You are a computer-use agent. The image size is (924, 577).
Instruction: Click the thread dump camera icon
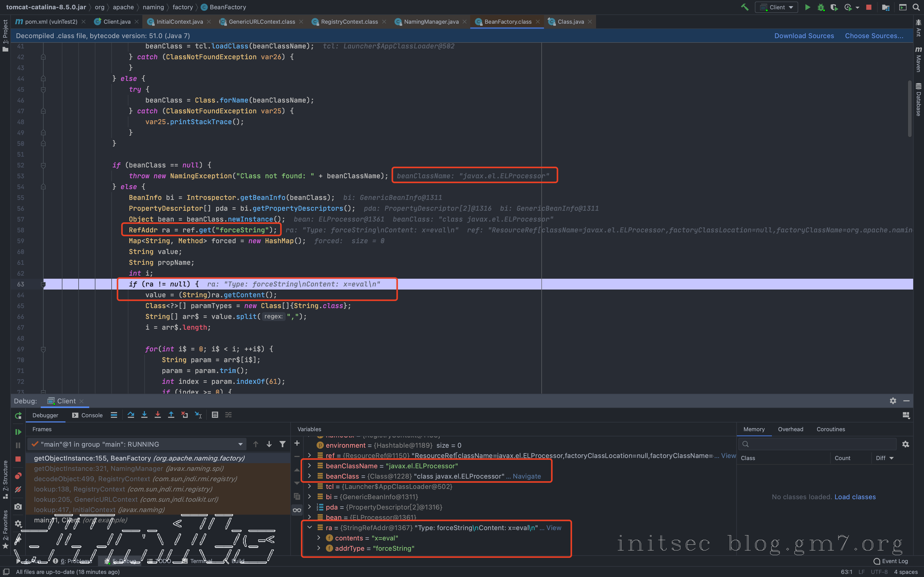click(x=18, y=506)
